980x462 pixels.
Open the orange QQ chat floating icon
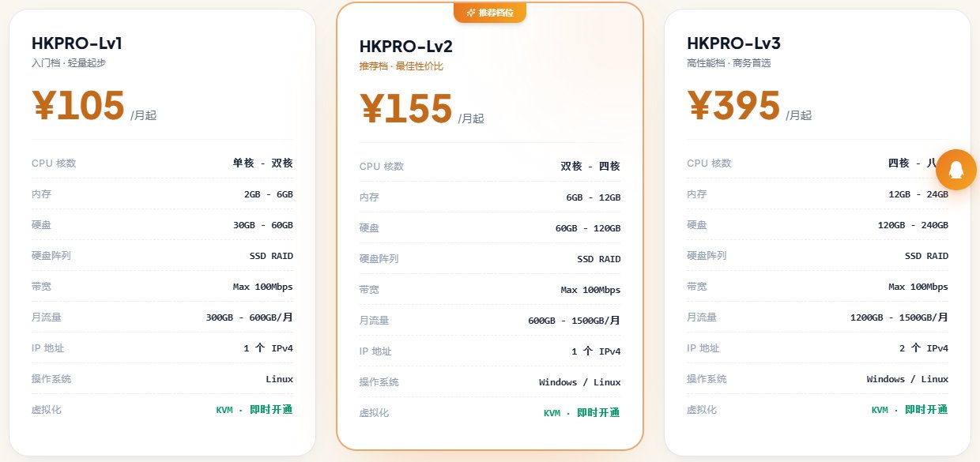(x=956, y=169)
